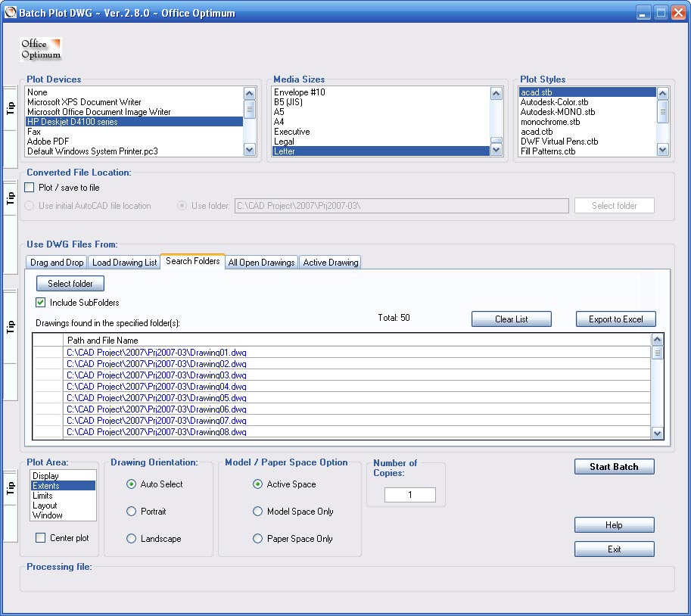Select Drawing05.dwg row in list
This screenshot has height=616, width=691.
coord(356,397)
